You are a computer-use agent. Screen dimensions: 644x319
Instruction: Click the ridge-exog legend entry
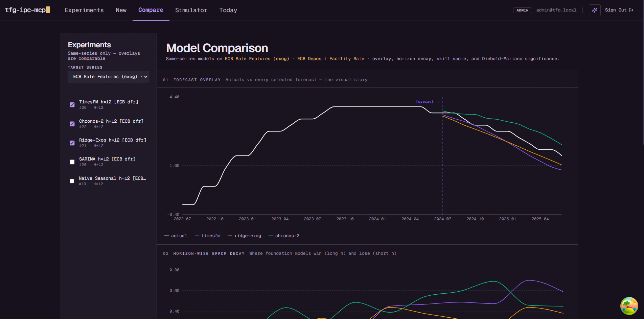244,236
